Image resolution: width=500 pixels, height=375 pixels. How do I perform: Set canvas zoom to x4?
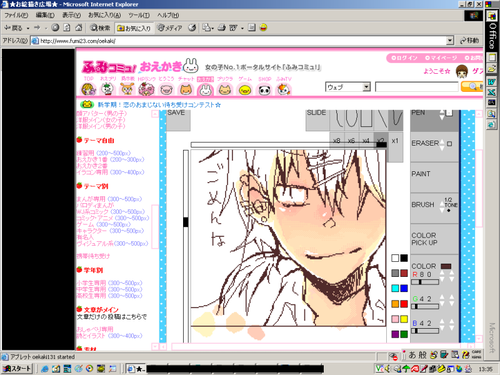click(x=366, y=141)
